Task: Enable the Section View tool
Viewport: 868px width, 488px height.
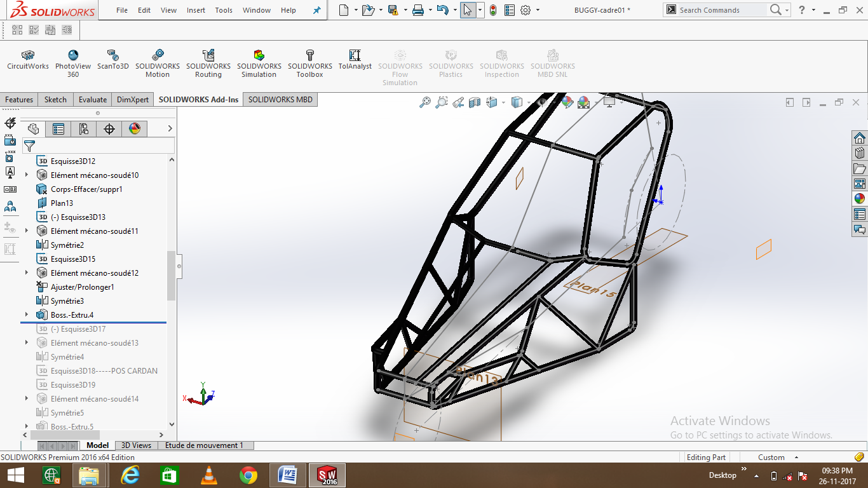Action: (475, 102)
